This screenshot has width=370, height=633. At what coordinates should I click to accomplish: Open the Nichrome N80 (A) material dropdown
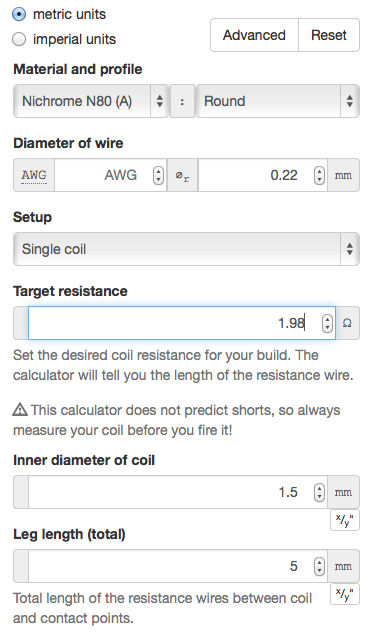click(x=91, y=101)
